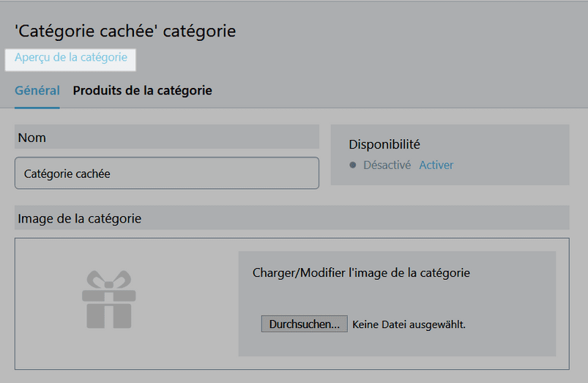Click the underline below the Général tab
This screenshot has width=588, height=383.
point(37,108)
